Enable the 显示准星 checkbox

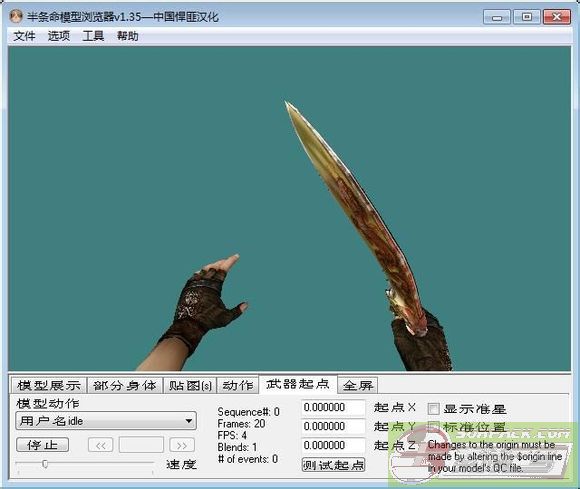(433, 409)
